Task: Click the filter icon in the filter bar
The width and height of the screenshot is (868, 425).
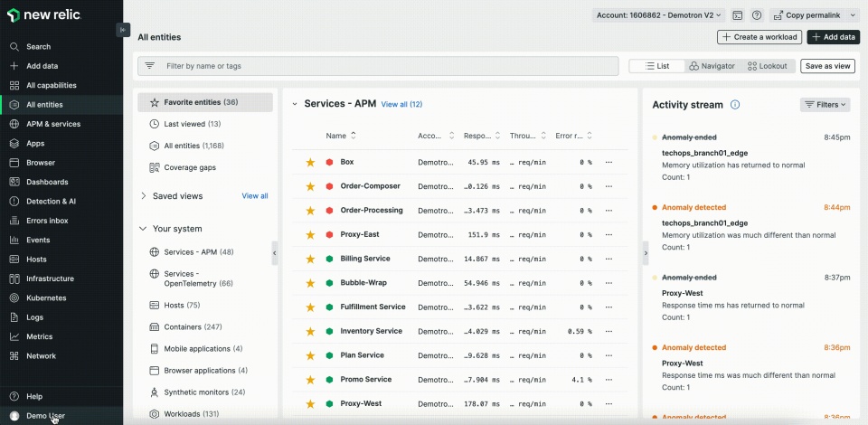Action: point(149,66)
